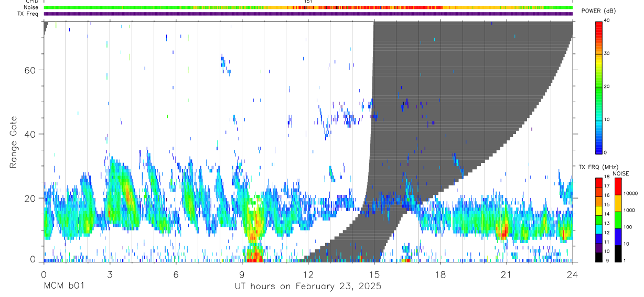Click power scale label '40'
Screen dimensions: 644x297
click(x=607, y=20)
